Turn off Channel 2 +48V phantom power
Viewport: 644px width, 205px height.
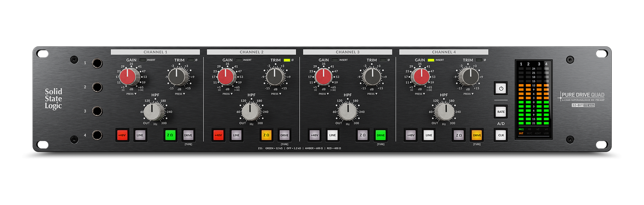[x=219, y=135]
